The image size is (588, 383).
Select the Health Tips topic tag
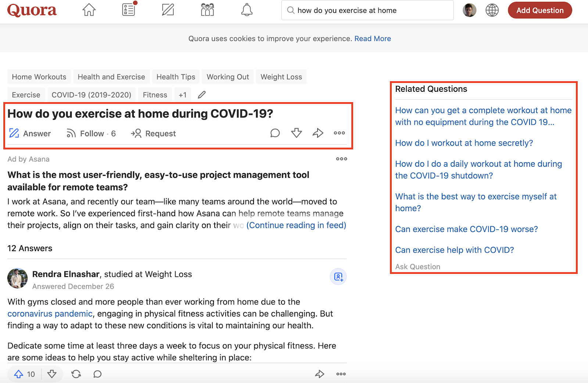pyautogui.click(x=176, y=77)
